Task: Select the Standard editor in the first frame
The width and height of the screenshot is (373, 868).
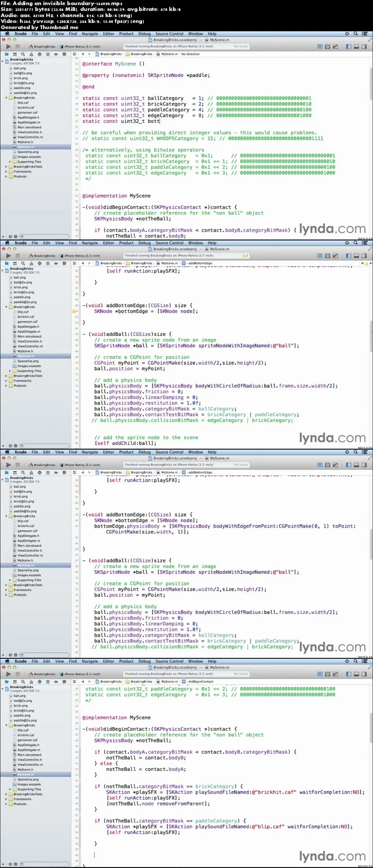Action: coord(320,47)
